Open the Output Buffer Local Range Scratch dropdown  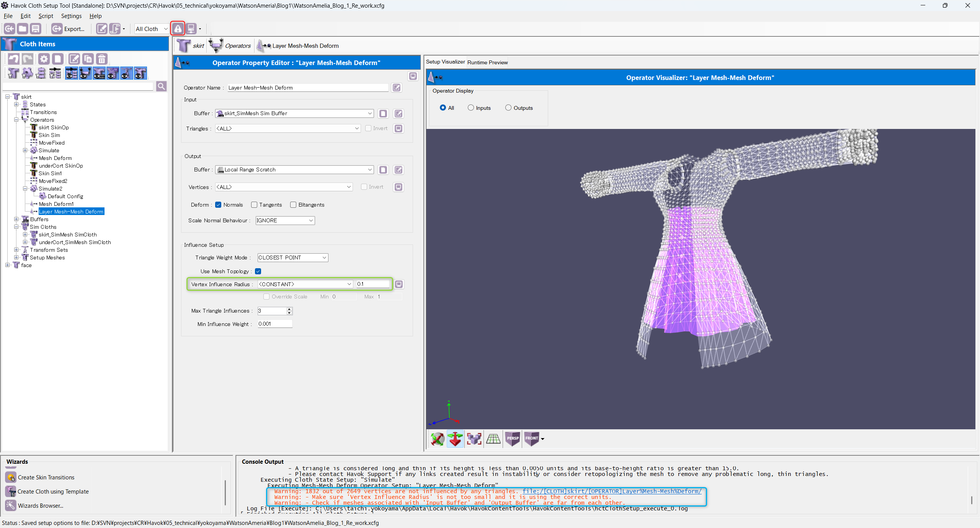[294, 169]
